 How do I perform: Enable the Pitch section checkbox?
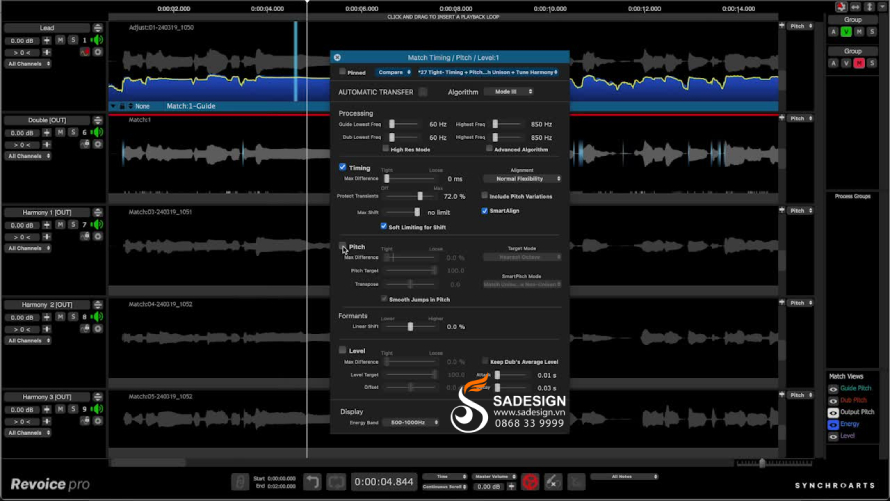point(342,246)
